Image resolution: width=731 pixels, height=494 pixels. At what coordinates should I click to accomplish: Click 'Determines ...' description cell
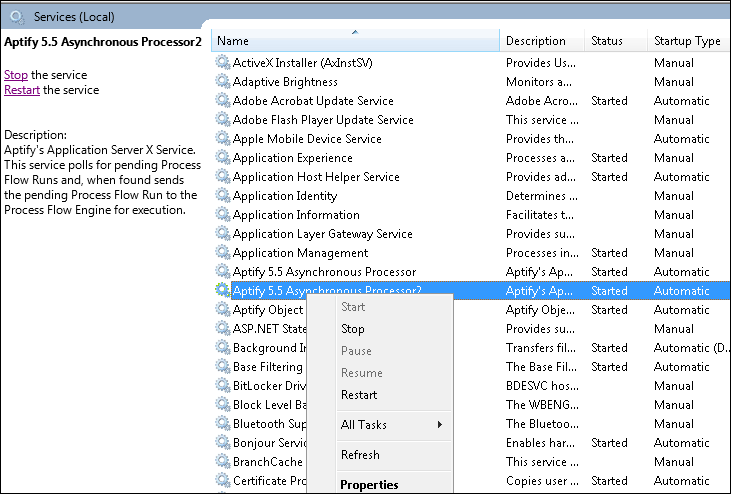[542, 196]
